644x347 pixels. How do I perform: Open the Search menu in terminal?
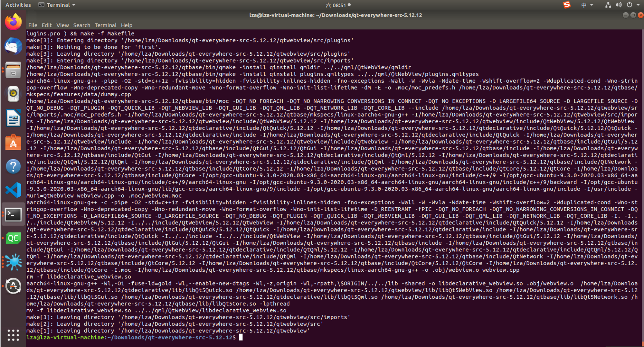(x=81, y=25)
